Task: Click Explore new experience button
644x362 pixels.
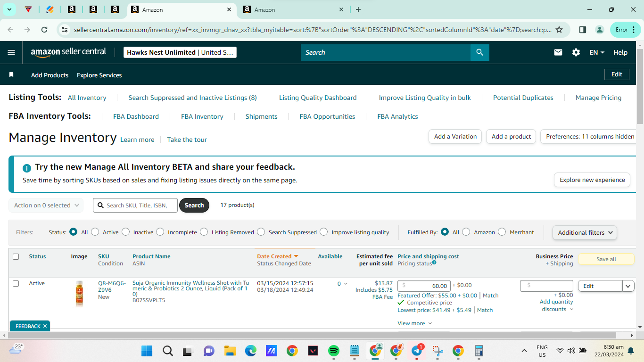Action: (x=592, y=180)
